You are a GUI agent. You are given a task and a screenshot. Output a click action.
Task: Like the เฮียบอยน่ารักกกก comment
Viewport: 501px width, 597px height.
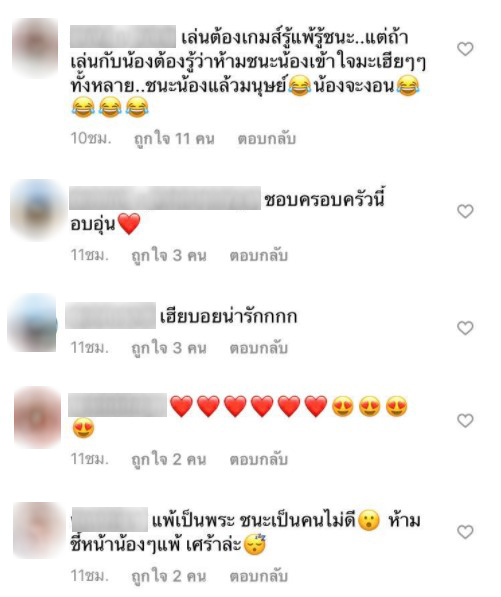tap(465, 328)
